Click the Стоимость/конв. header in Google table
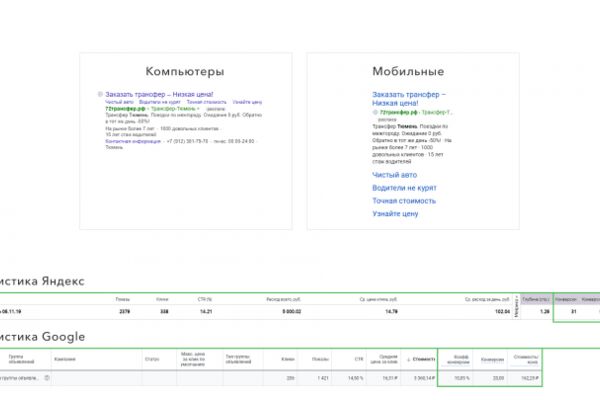The width and height of the screenshot is (600, 400). (x=526, y=359)
